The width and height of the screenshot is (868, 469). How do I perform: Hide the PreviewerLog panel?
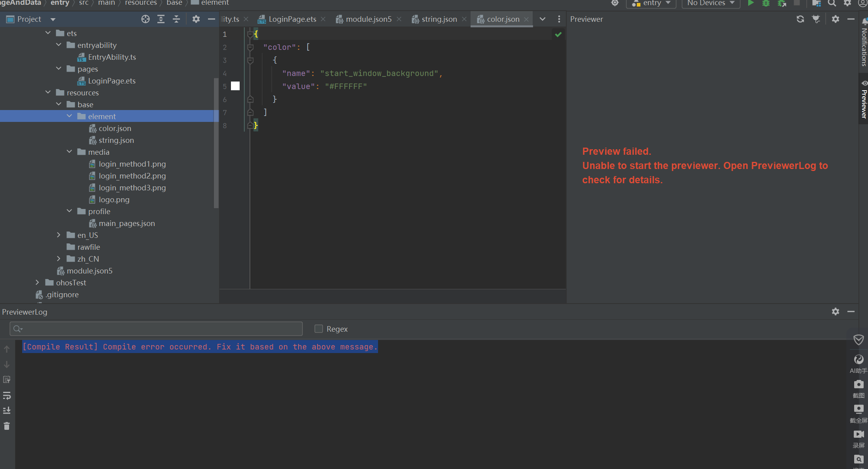851,311
